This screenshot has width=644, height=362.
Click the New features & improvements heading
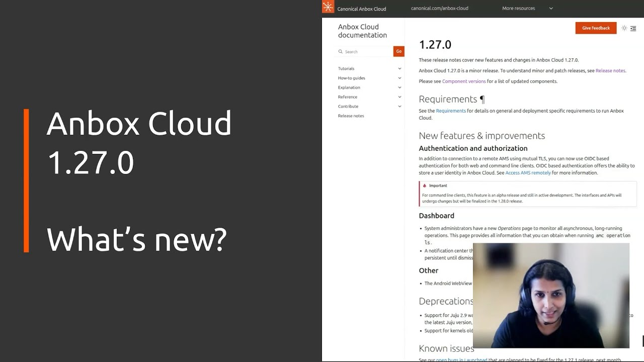click(x=482, y=136)
